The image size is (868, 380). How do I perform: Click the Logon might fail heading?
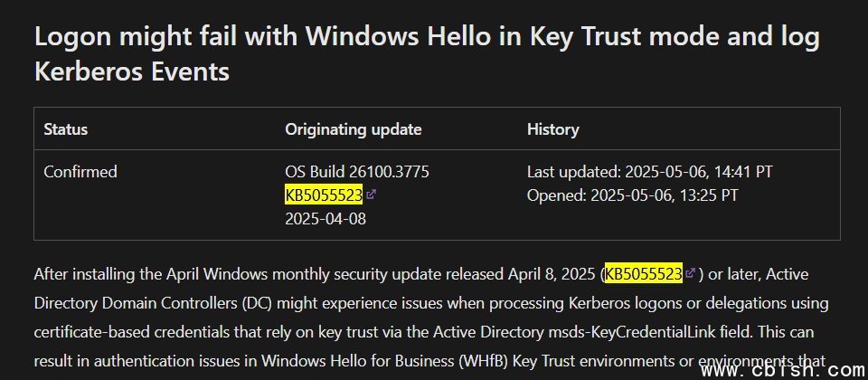(x=427, y=36)
